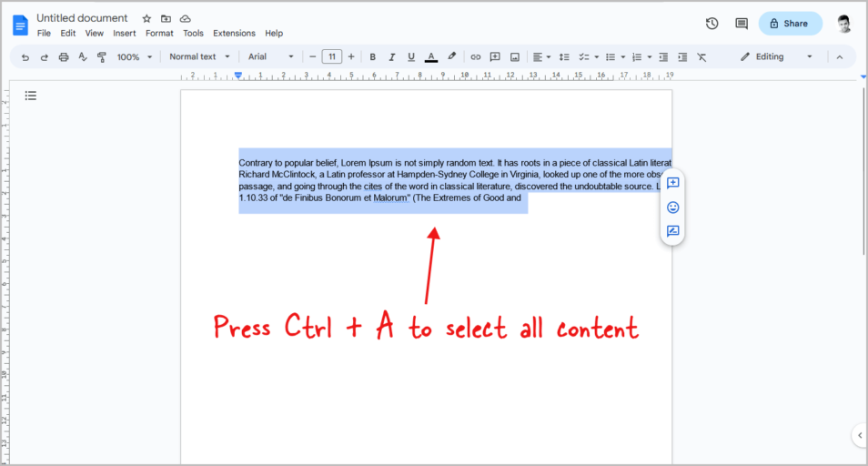Open the highlight color picker
Image resolution: width=868 pixels, height=466 pixels.
pyautogui.click(x=451, y=56)
